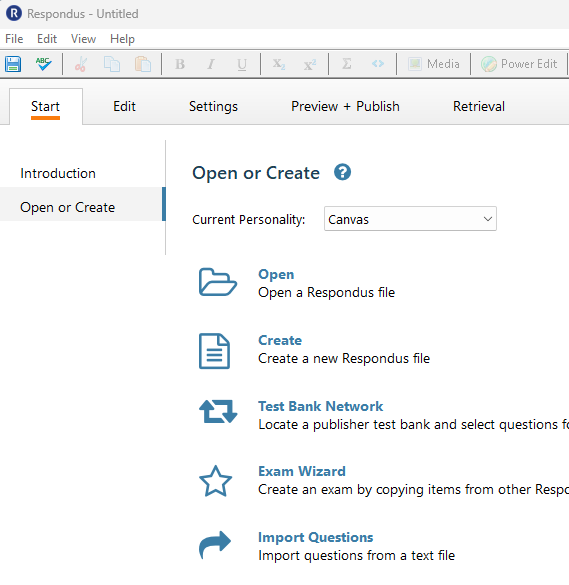569x585 pixels.
Task: Click the Create link
Action: pyautogui.click(x=280, y=340)
